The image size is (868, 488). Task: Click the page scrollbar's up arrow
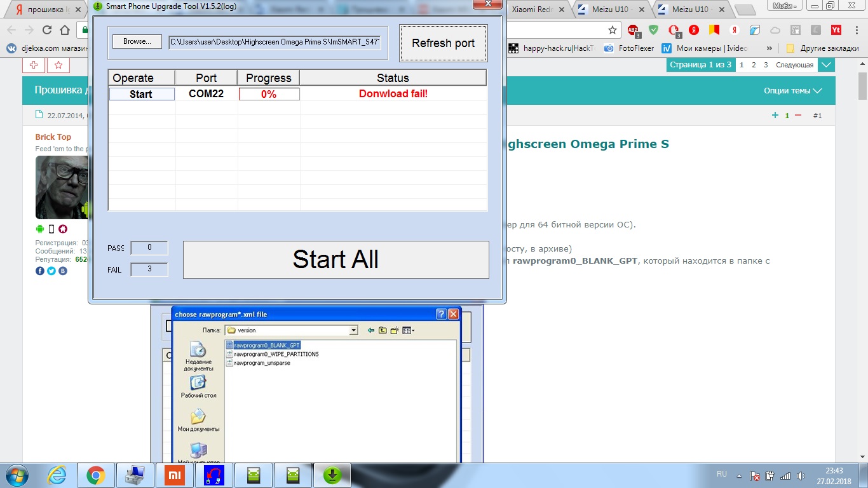coord(862,64)
